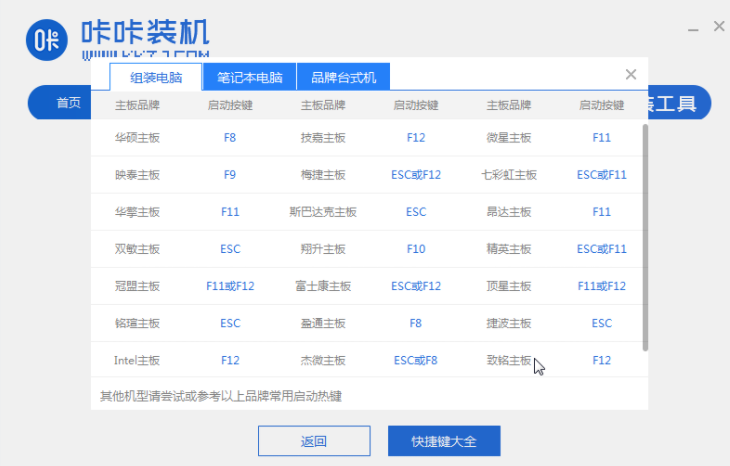Click the F8 hotkey beside 华硕主板
The height and width of the screenshot is (466, 730).
[x=230, y=138]
